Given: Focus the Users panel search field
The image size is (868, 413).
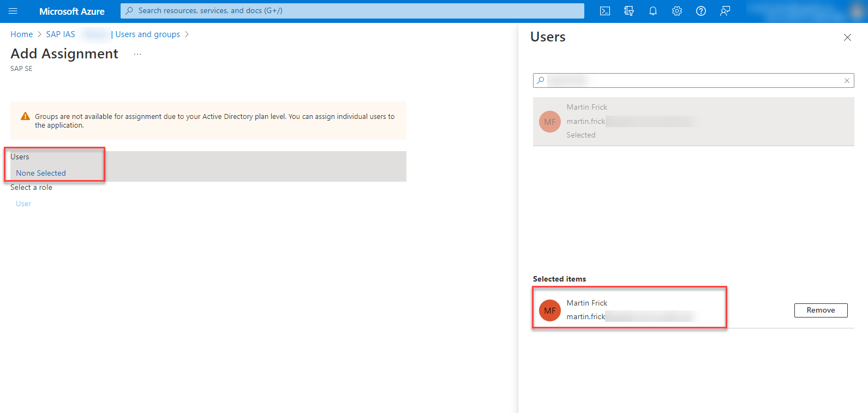Looking at the screenshot, I should click(x=693, y=80).
